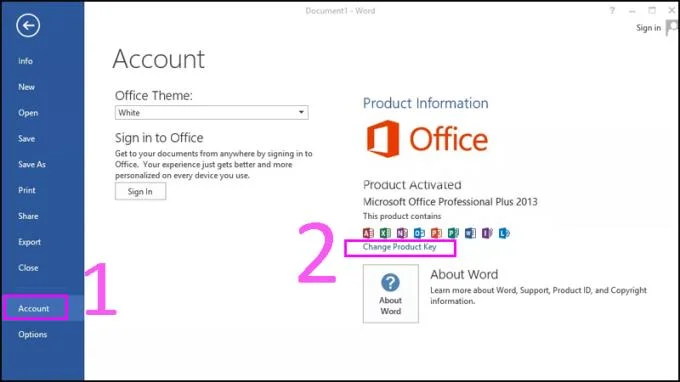Screen dimensions: 680x382
Task: Choose Save in the sidebar
Action: tap(26, 139)
